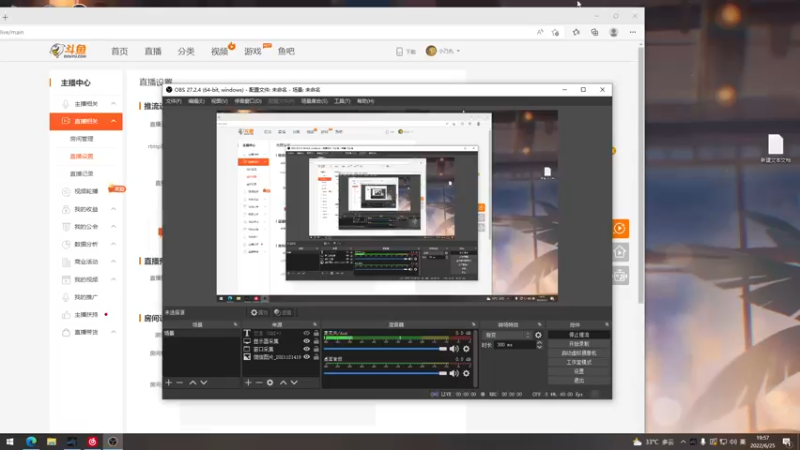Move source up in Sources panel
The height and width of the screenshot is (450, 800).
283,383
